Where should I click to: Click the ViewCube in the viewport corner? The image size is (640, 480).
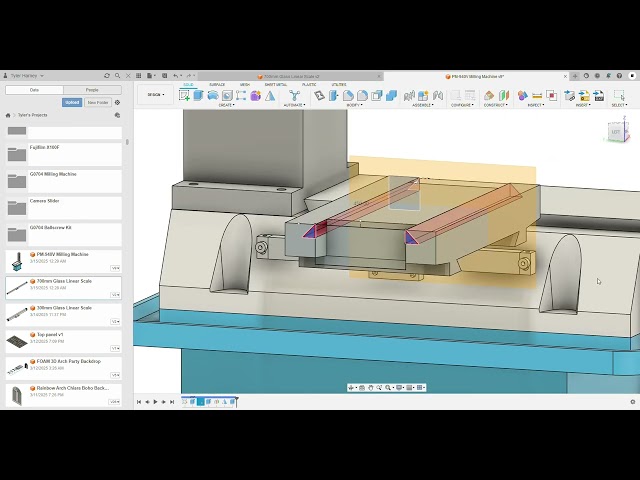coord(616,131)
